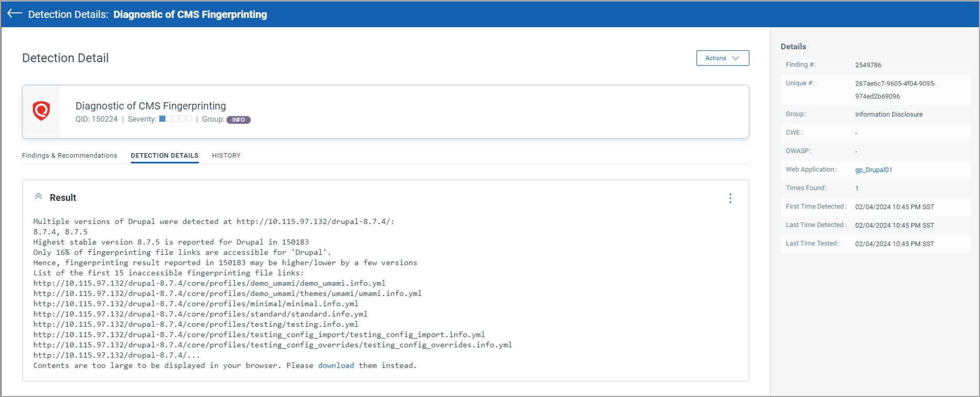Click the QID: 150224 label

96,120
